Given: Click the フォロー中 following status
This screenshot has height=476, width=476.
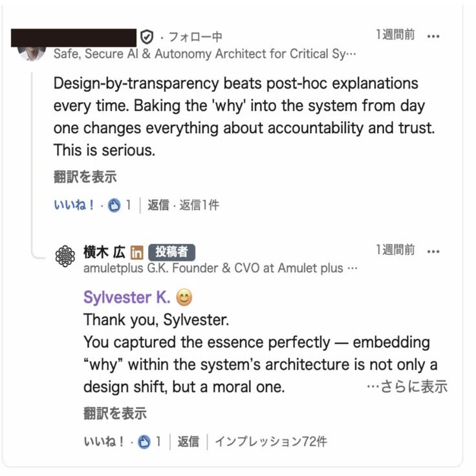Looking at the screenshot, I should pyautogui.click(x=195, y=37).
